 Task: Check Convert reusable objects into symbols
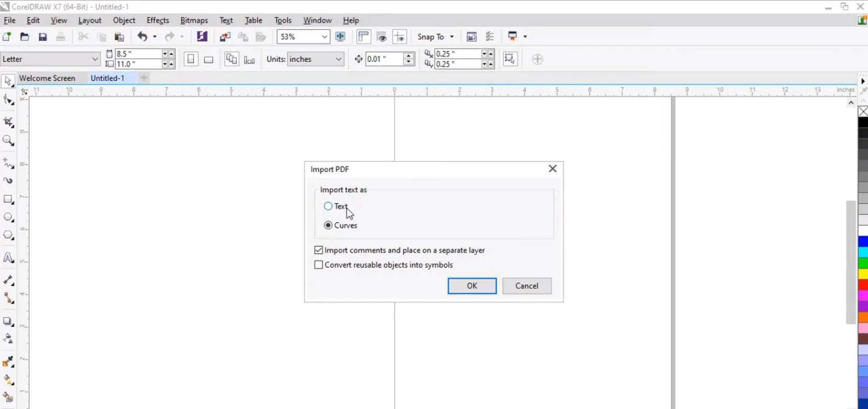tap(318, 265)
